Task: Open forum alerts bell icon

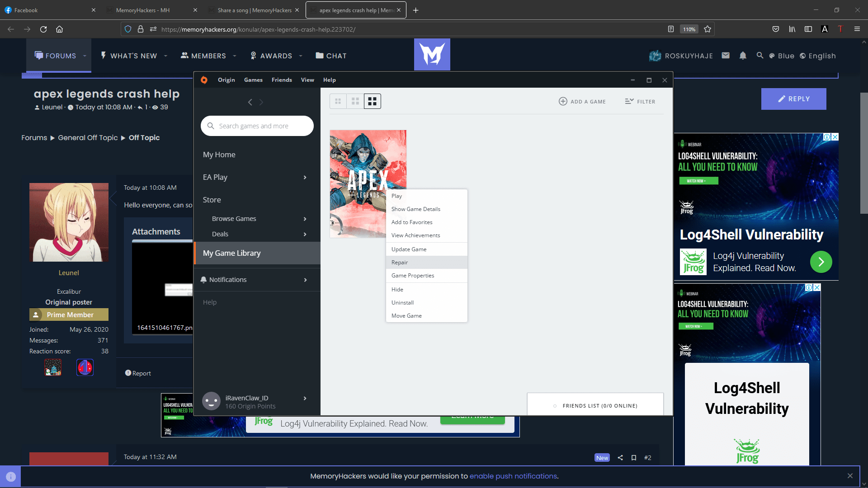Action: point(743,56)
